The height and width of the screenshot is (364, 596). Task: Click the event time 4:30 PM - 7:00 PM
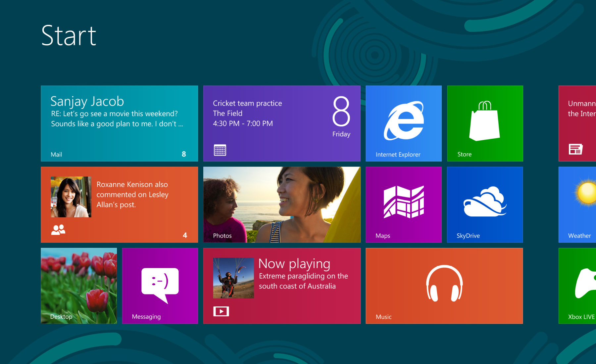click(x=243, y=123)
